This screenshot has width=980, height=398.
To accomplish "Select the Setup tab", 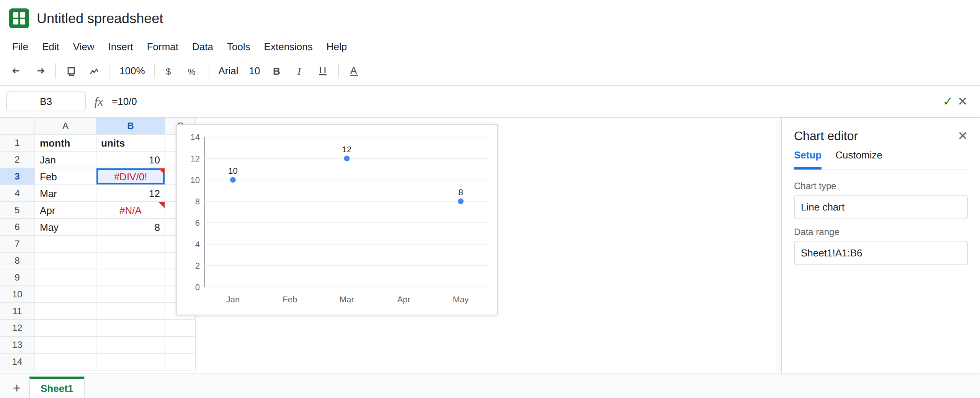I will 808,155.
